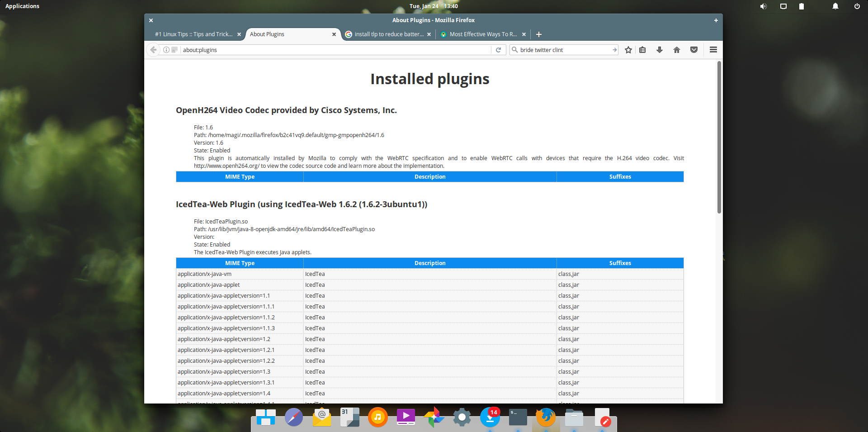The width and height of the screenshot is (868, 432).
Task: Click the Firefox dock icon
Action: tap(546, 417)
